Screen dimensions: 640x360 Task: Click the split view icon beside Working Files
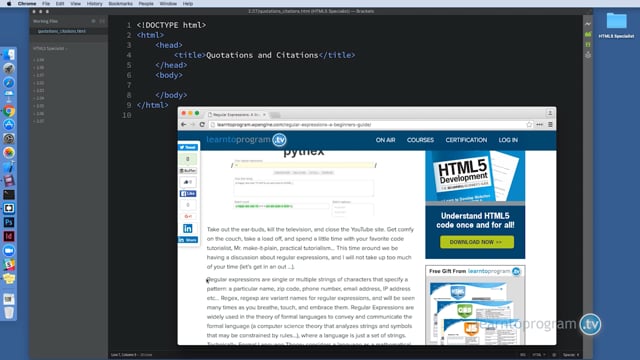102,21
